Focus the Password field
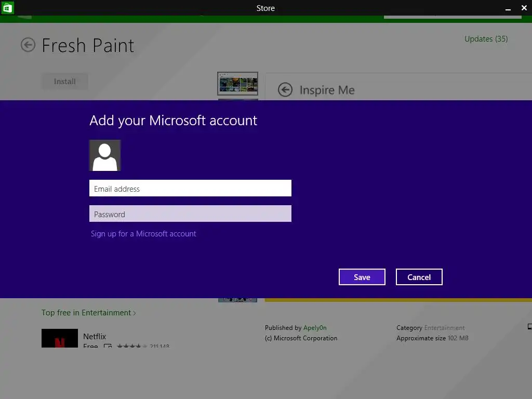Viewport: 532px width, 399px height. 190,214
